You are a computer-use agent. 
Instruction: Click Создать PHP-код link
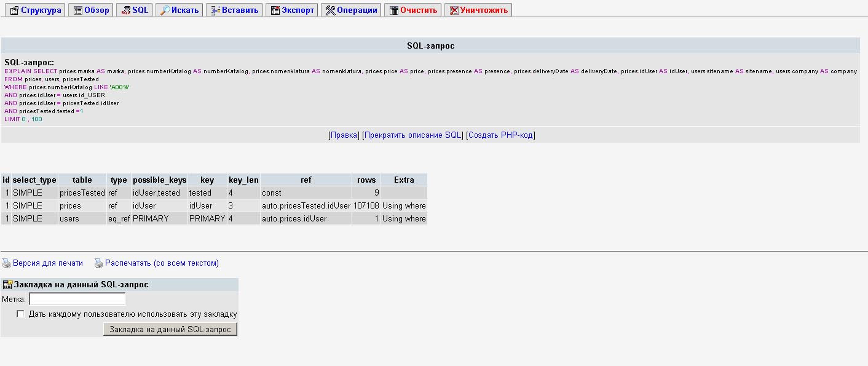point(500,135)
